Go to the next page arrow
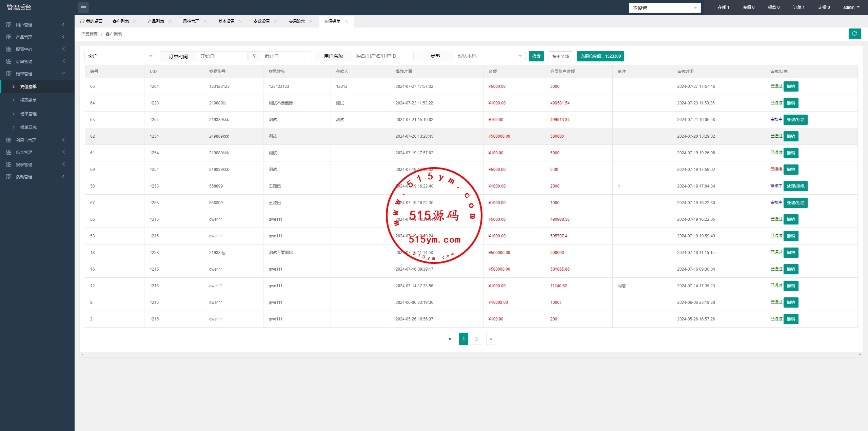The image size is (868, 431). pos(490,339)
